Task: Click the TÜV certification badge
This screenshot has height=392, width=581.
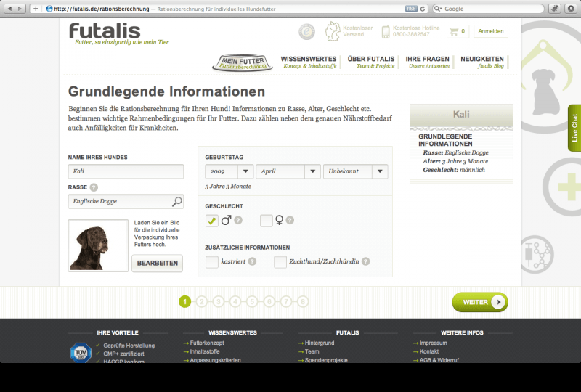Action: [x=81, y=352]
